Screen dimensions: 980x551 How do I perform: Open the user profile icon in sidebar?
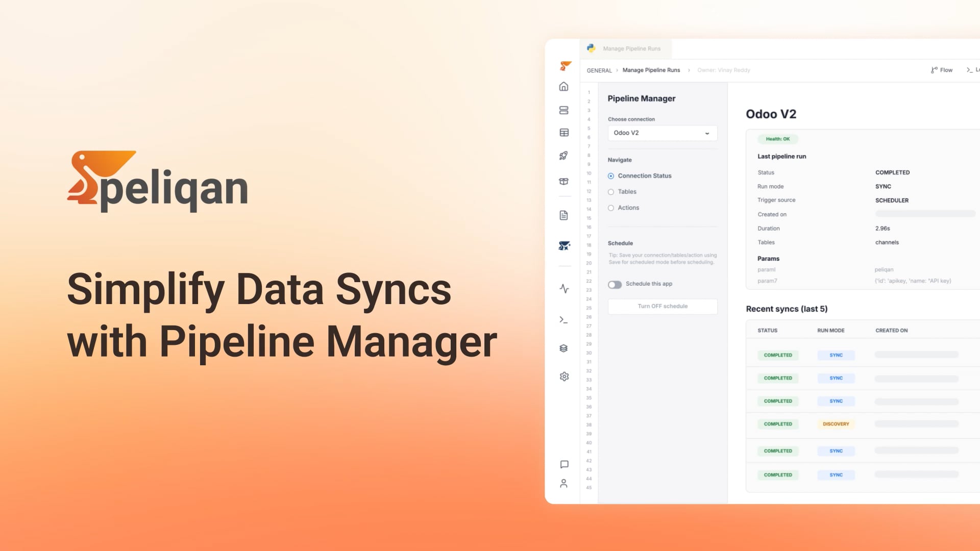563,483
